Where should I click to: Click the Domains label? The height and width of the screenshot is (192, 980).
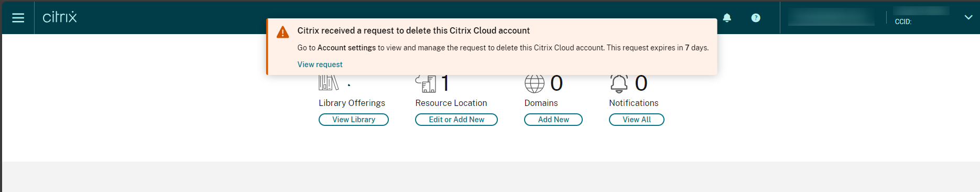click(x=541, y=103)
